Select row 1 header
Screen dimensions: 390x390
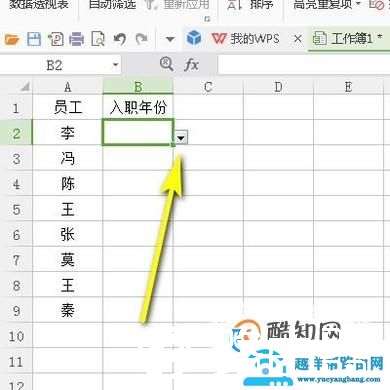click(x=16, y=107)
